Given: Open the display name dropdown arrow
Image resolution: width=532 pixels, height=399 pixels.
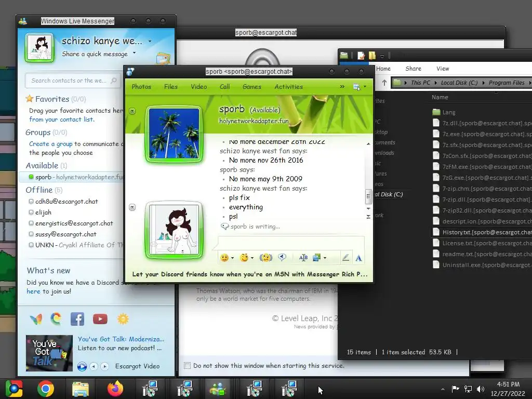Looking at the screenshot, I should [150, 42].
